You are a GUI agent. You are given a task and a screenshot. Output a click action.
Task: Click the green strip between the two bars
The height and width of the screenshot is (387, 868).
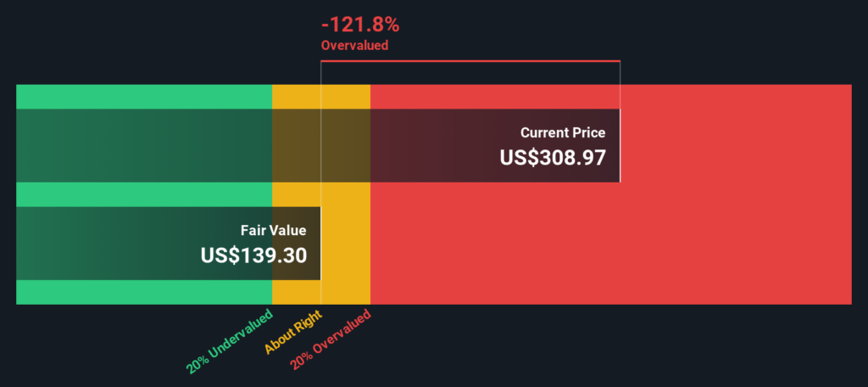pyautogui.click(x=144, y=194)
